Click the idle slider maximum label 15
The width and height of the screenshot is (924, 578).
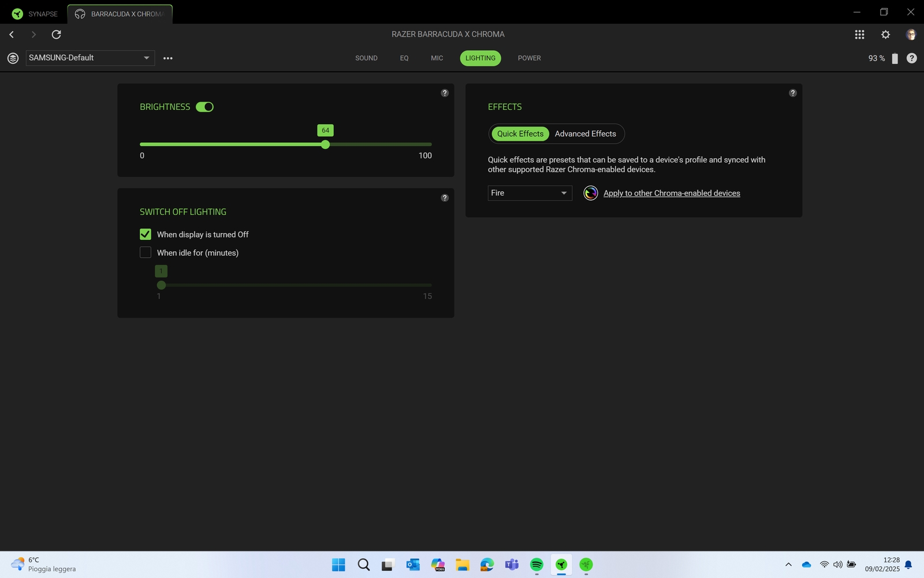tap(427, 297)
